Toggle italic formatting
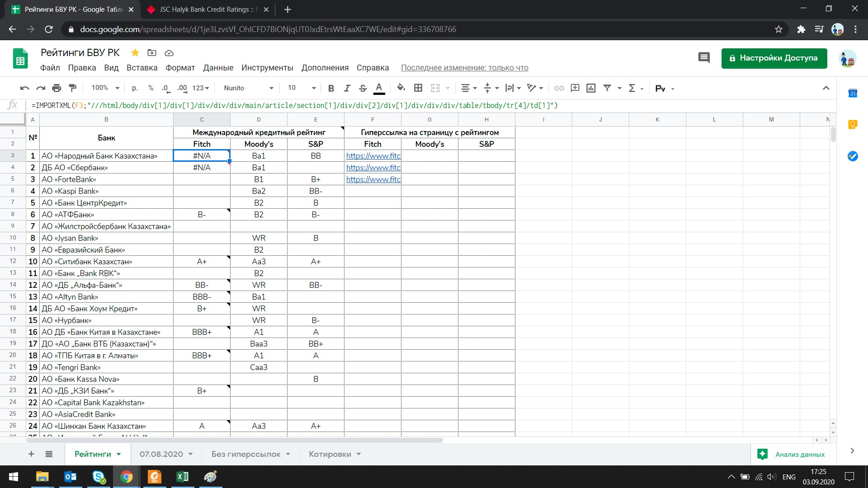The height and width of the screenshot is (488, 868). tap(347, 88)
